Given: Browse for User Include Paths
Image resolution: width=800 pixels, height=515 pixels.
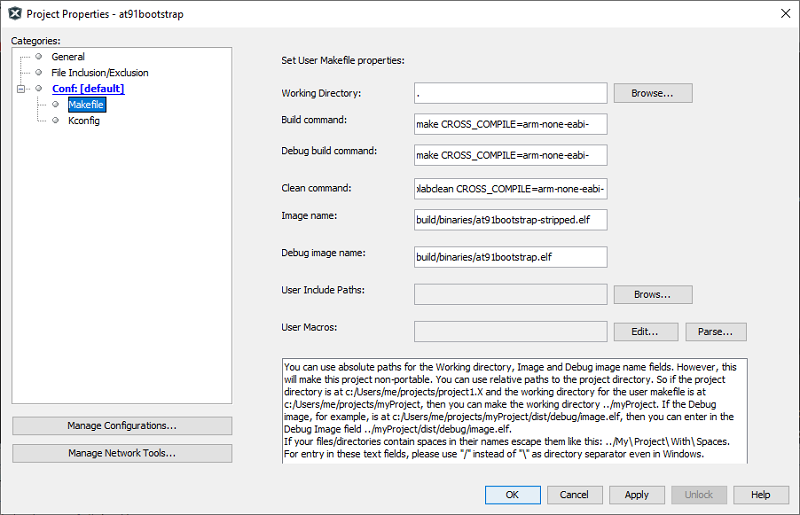Looking at the screenshot, I should point(652,294).
